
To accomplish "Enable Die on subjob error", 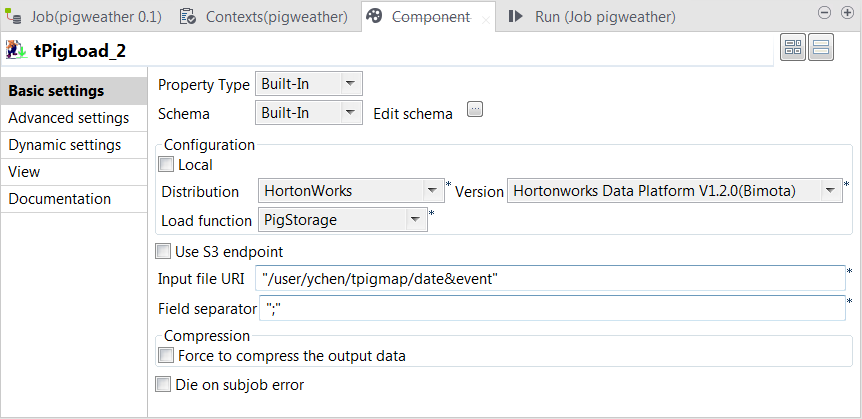I will click(x=163, y=384).
